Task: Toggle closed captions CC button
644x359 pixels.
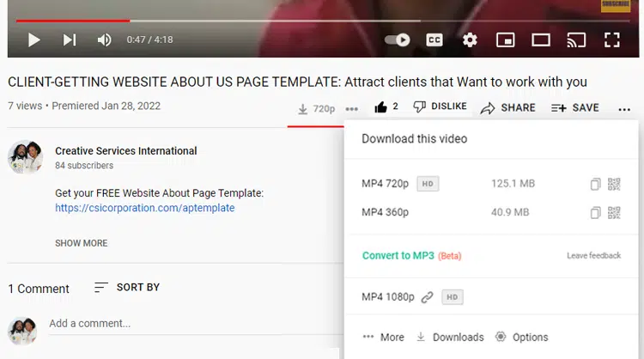Action: pyautogui.click(x=434, y=40)
